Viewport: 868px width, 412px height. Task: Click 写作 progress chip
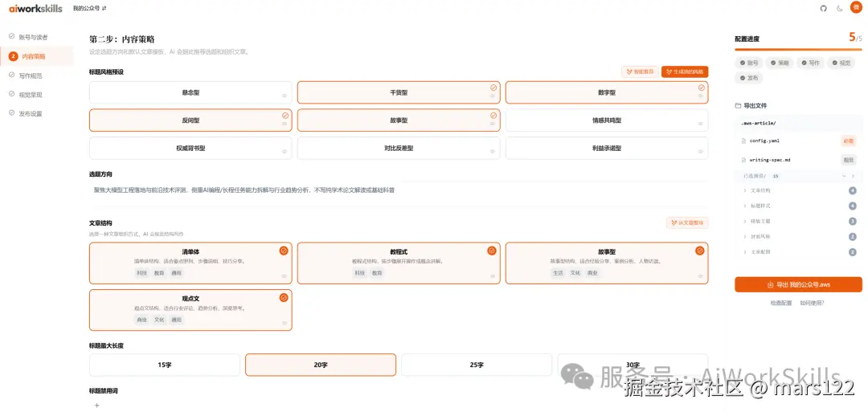(x=810, y=63)
